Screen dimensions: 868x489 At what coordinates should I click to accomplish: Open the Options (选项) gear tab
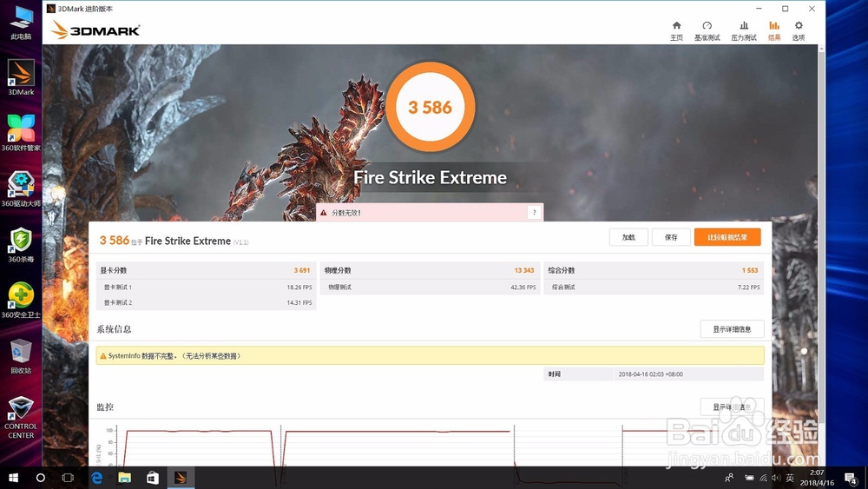(799, 31)
